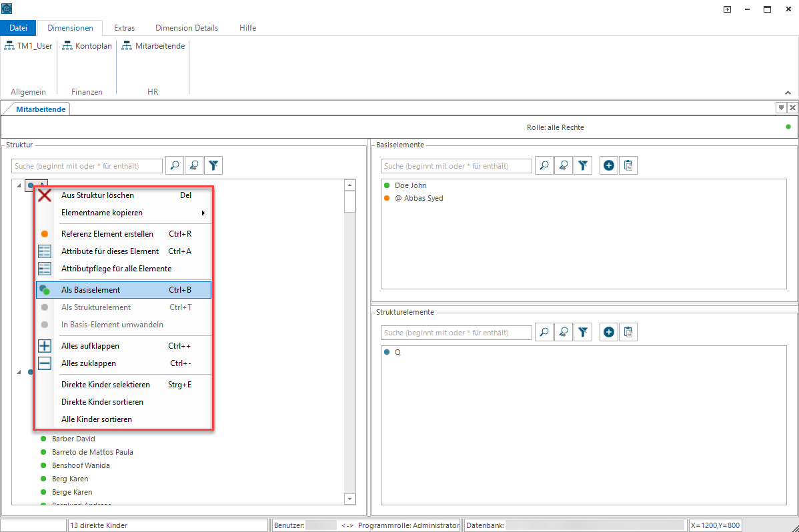Image resolution: width=799 pixels, height=532 pixels.
Task: Click the minus icon beside Alles zuklappen
Action: (x=44, y=363)
